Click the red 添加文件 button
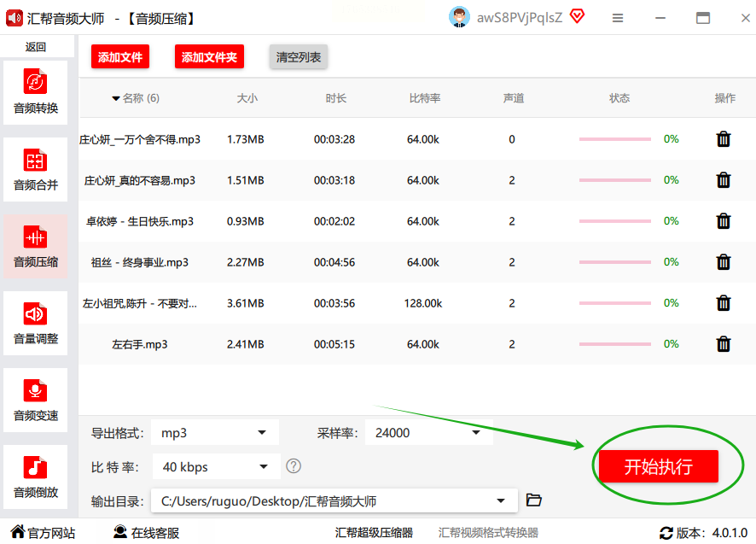 pyautogui.click(x=120, y=57)
